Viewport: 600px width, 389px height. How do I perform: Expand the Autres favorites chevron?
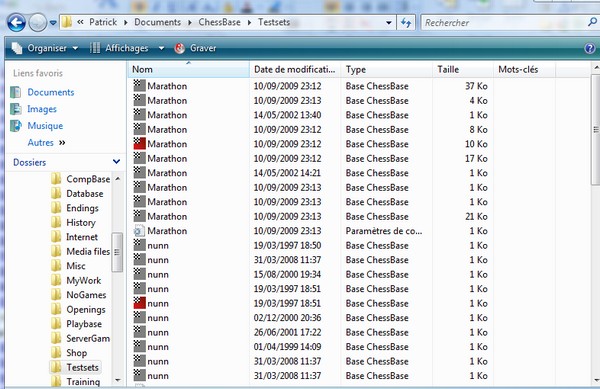[x=62, y=143]
